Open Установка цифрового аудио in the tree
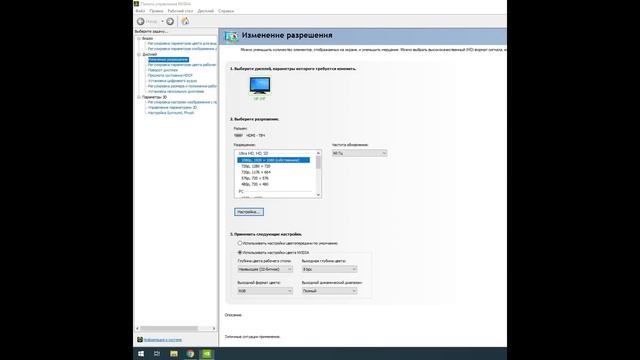Screen dimensions: 640x360 [x=172, y=81]
